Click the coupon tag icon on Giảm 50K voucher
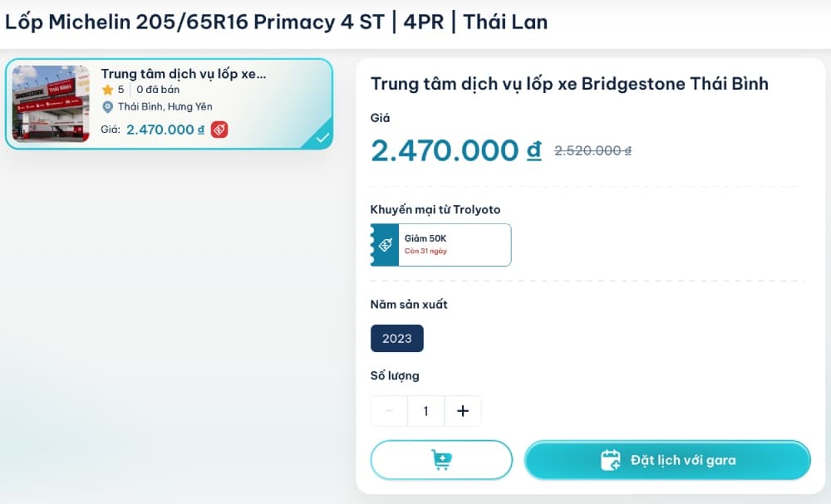The width and height of the screenshot is (831, 504). (386, 245)
